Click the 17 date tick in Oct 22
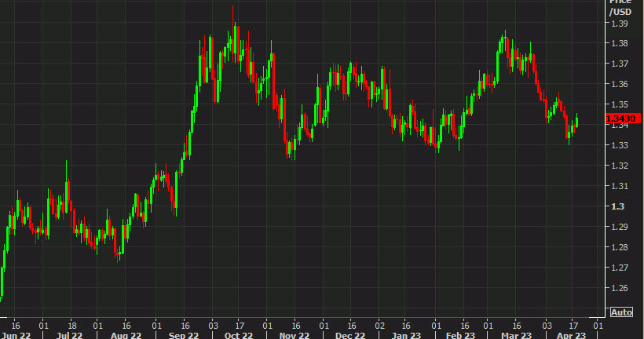This screenshot has width=644, height=339. (x=240, y=326)
